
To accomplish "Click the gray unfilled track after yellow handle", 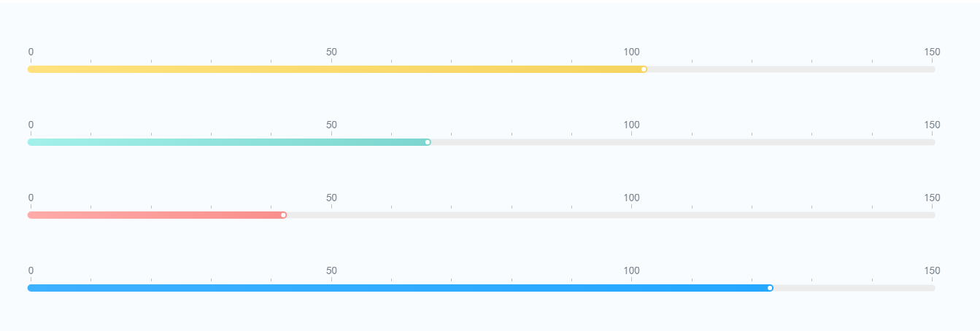I will tap(791, 69).
